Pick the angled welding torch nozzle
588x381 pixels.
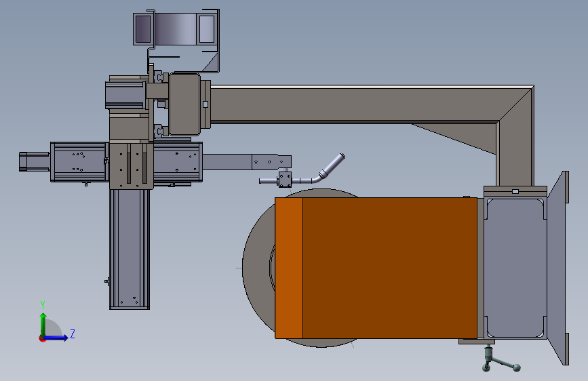[332, 165]
